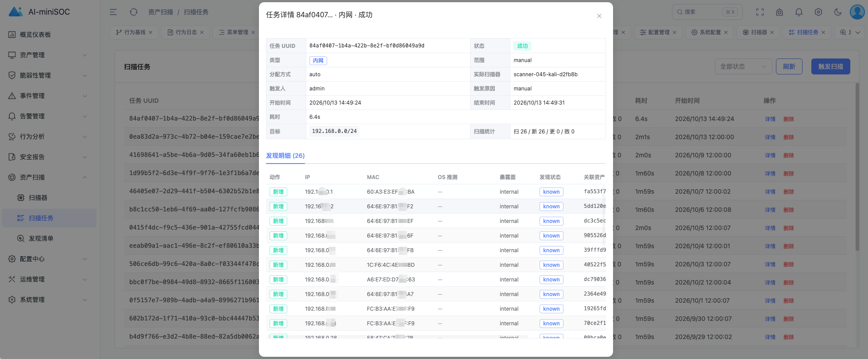Viewport: 868px width, 359px height.
Task: Click the 成功 status tag
Action: [x=522, y=46]
